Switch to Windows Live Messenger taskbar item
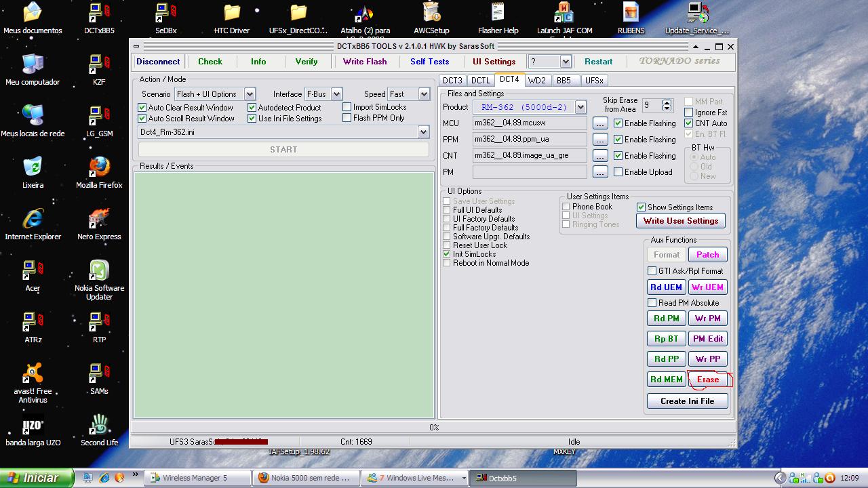The image size is (868, 488). point(416,478)
